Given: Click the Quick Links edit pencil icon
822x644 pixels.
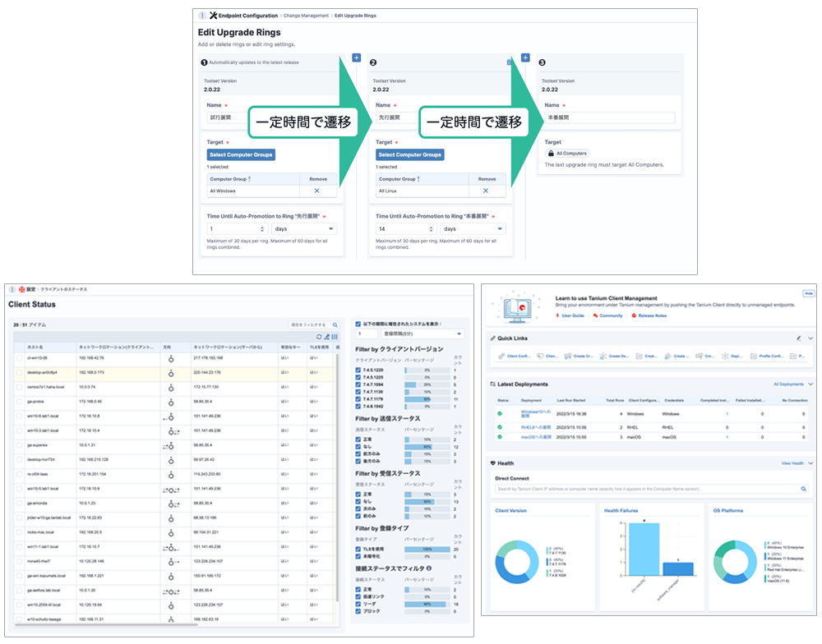Looking at the screenshot, I should click(x=799, y=338).
